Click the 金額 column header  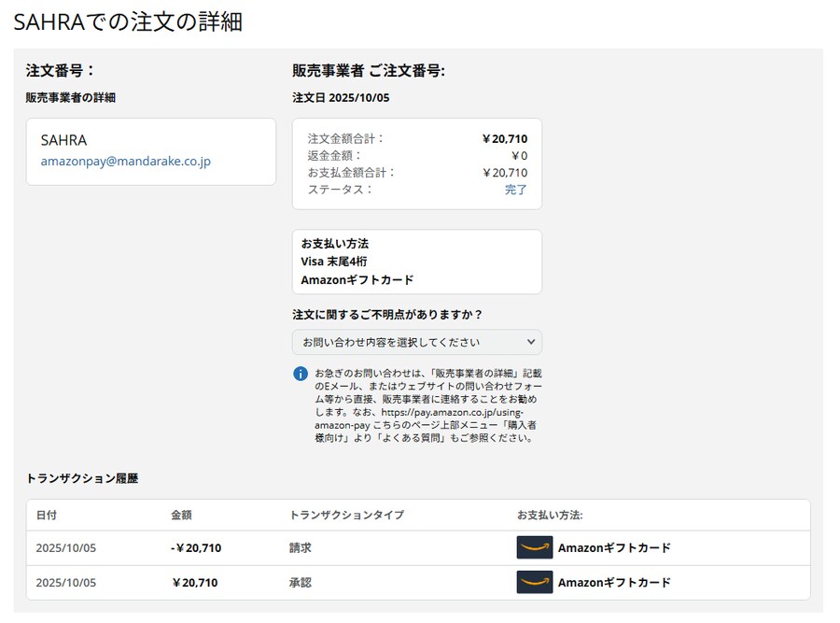(x=181, y=515)
